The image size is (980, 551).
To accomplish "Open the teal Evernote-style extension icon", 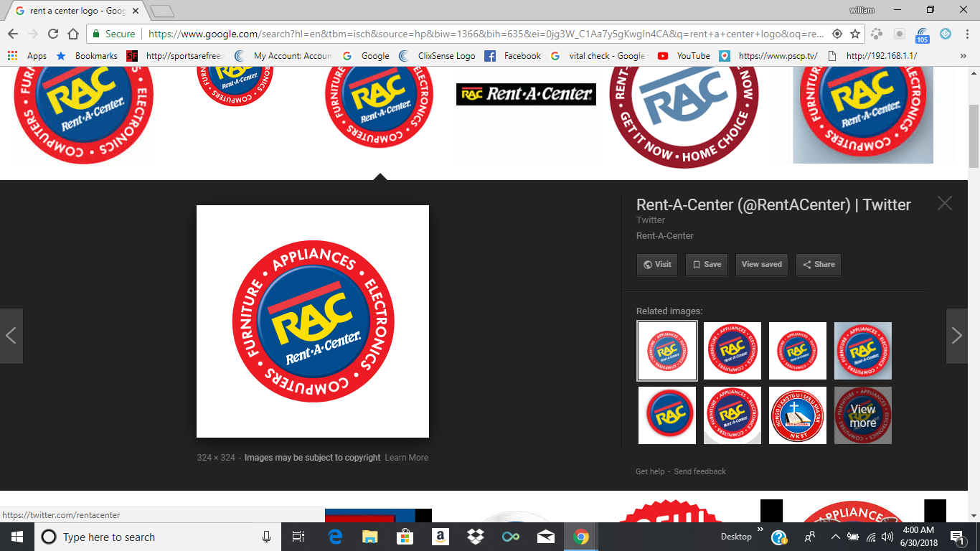I will (x=945, y=34).
